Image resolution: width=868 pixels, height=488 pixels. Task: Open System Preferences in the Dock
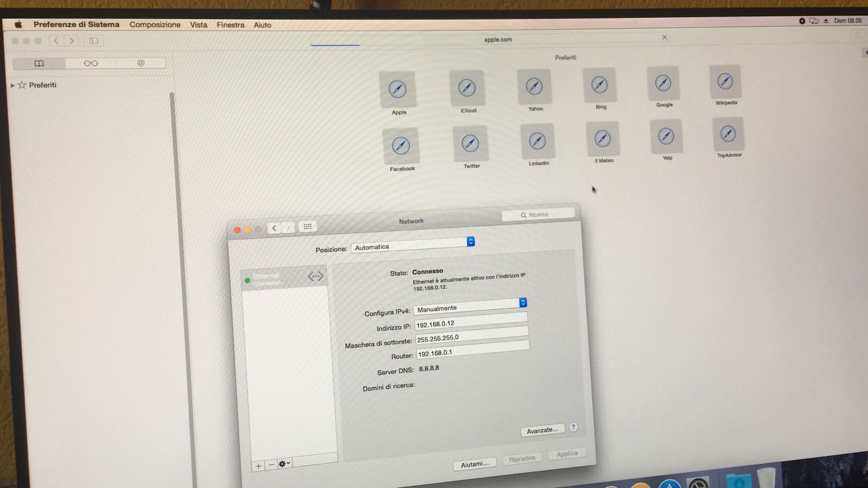[698, 483]
